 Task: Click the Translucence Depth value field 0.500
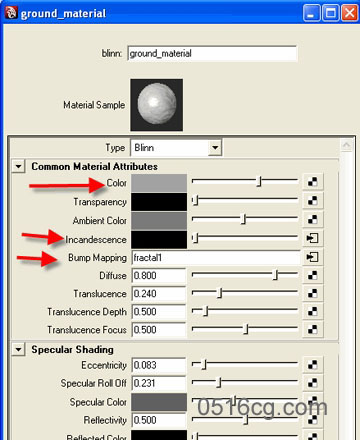coord(159,312)
